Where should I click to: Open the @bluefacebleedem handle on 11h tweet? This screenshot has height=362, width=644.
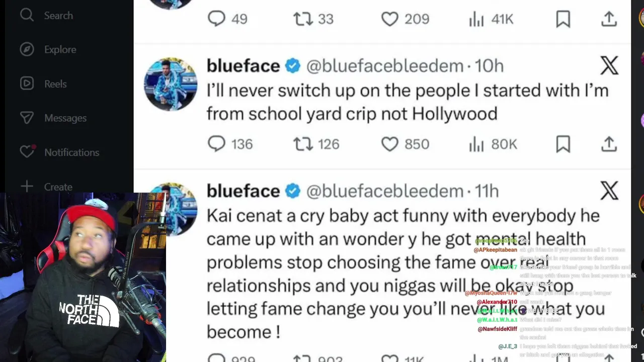click(385, 191)
